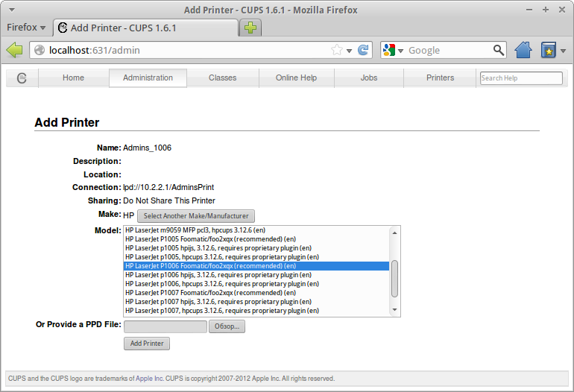
Task: Expand search engine selector arrow
Action: pyautogui.click(x=400, y=51)
